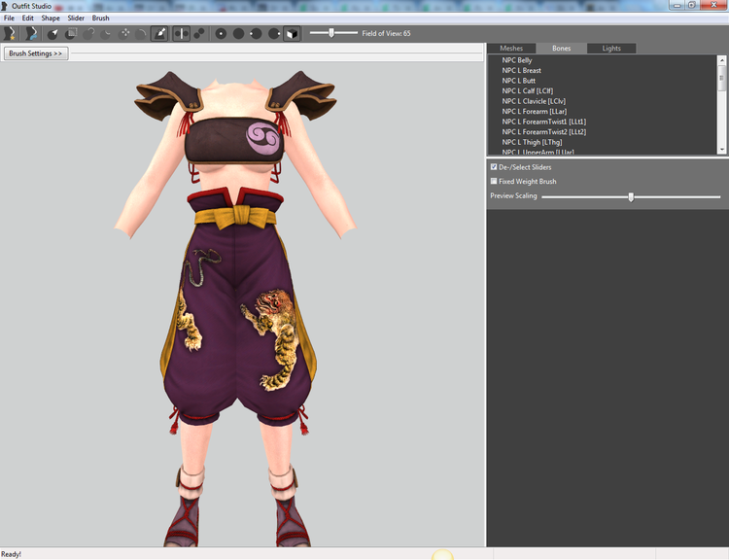Viewport: 729px width, 560px height.
Task: Select the Deflate Brush tool
Action: coord(106,33)
